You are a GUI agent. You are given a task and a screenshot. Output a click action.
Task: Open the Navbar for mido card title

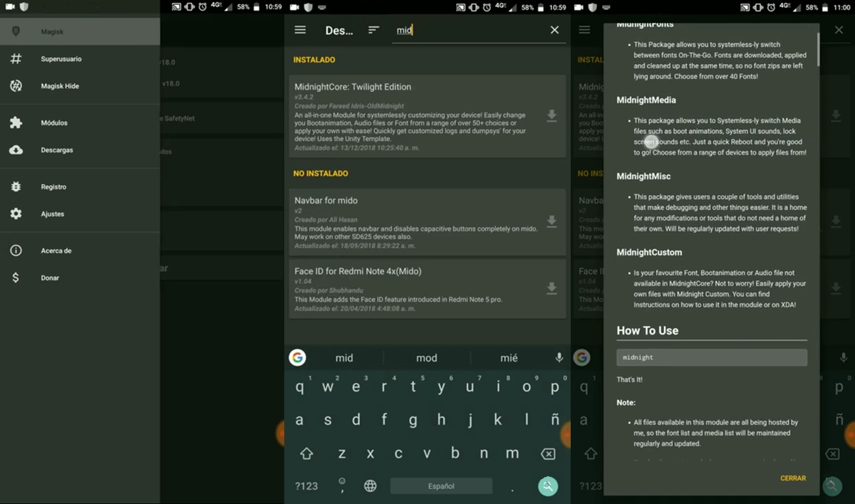click(x=326, y=201)
